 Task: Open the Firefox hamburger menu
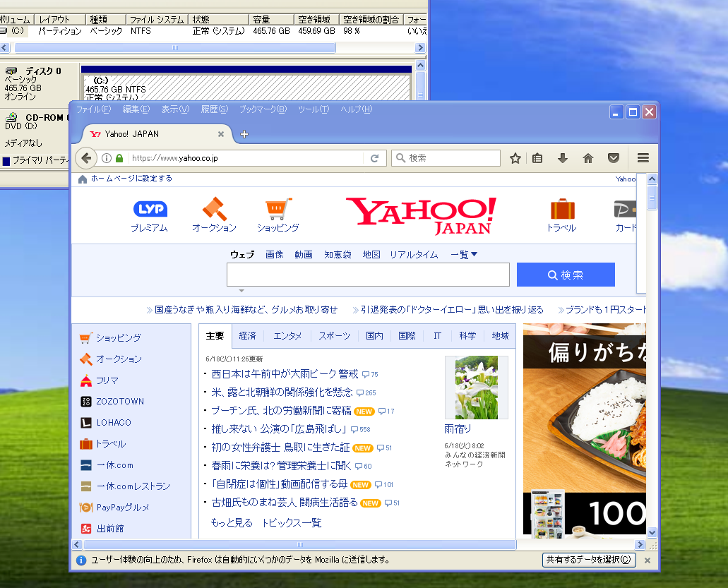(x=643, y=157)
